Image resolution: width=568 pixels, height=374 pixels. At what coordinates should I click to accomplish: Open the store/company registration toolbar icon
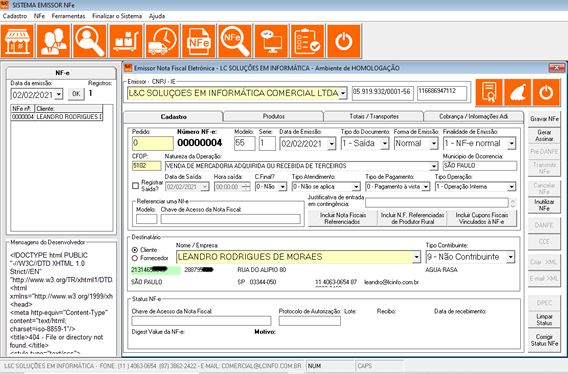(17, 41)
